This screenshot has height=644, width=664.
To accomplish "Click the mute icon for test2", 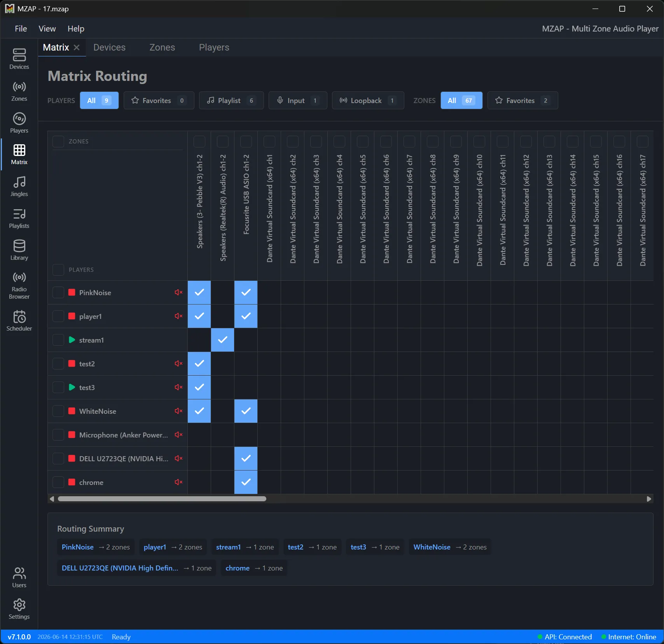I will tap(178, 364).
